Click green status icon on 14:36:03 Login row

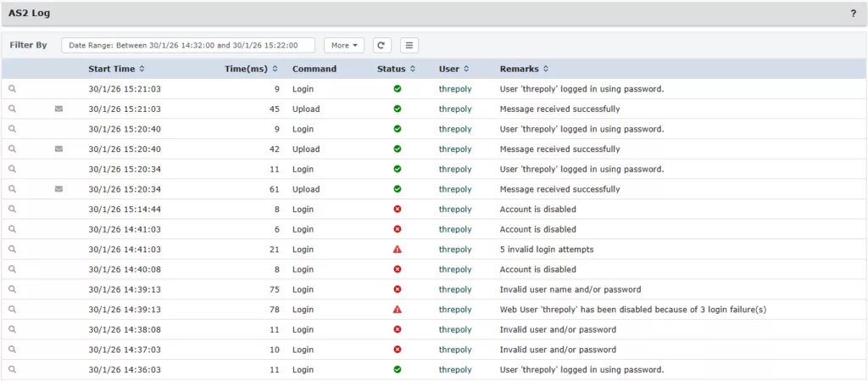pyautogui.click(x=397, y=369)
